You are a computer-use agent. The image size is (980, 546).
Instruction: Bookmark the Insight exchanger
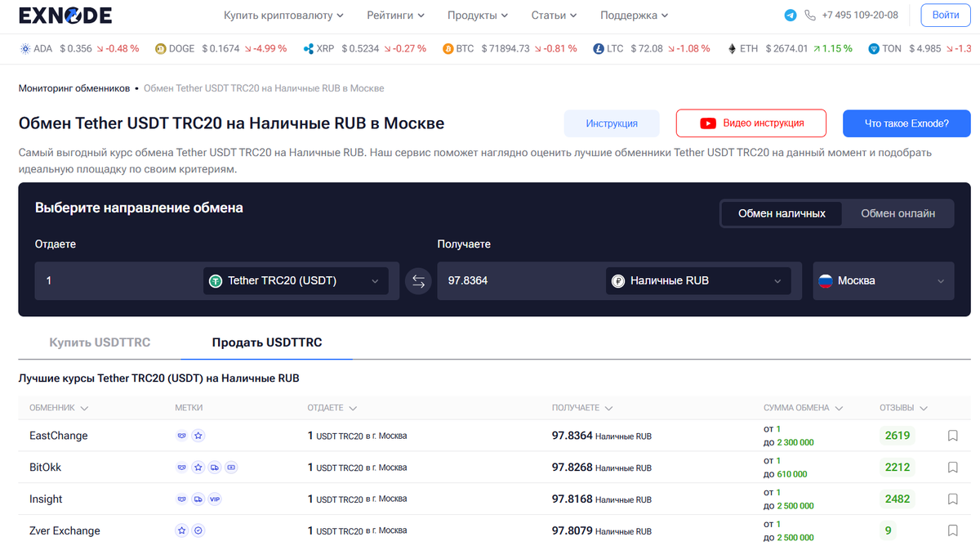[952, 499]
